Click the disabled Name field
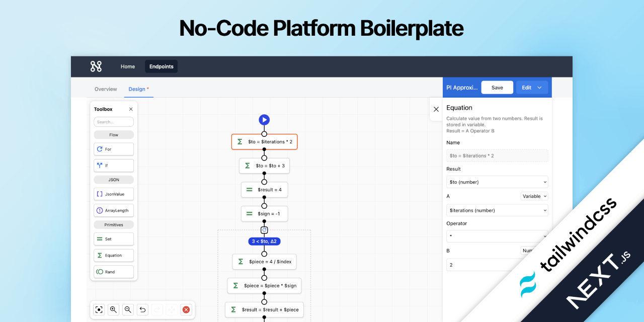The height and width of the screenshot is (322, 644). (497, 155)
